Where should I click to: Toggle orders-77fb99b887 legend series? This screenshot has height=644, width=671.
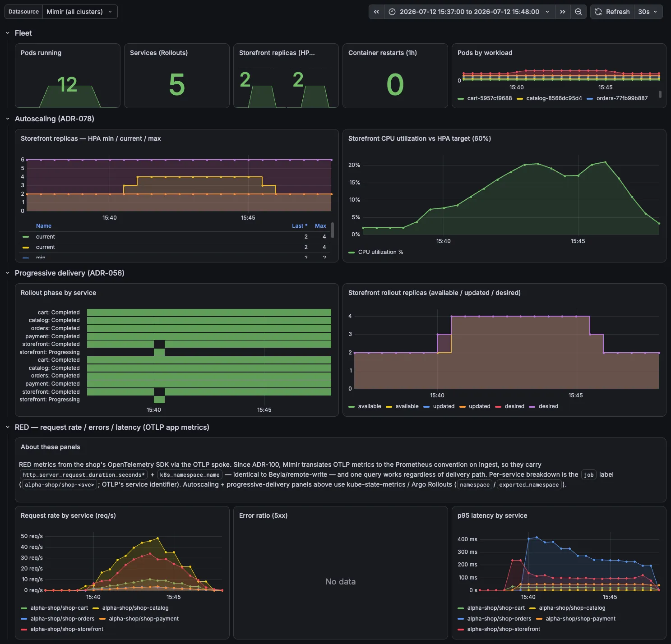click(x=622, y=98)
